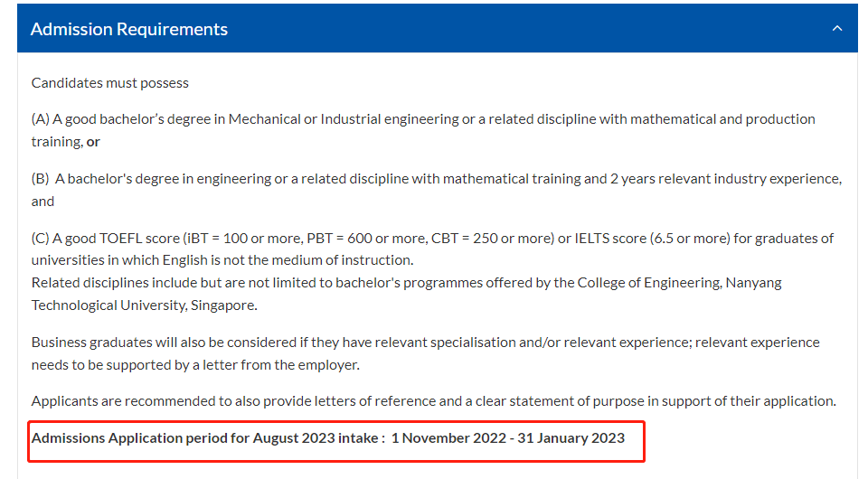This screenshot has width=868, height=479.
Task: Click the '1 November 2022 - 31 January 2023' dates
Action: (508, 438)
